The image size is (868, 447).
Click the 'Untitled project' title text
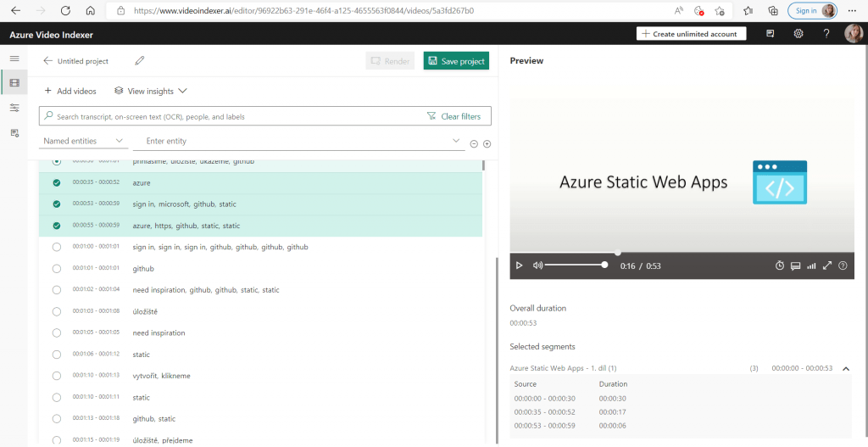(83, 61)
